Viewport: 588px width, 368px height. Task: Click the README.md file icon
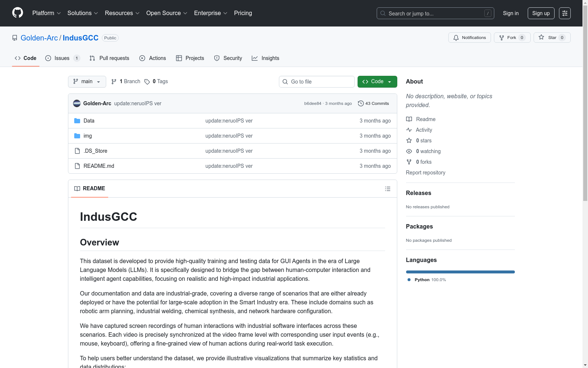(77, 166)
